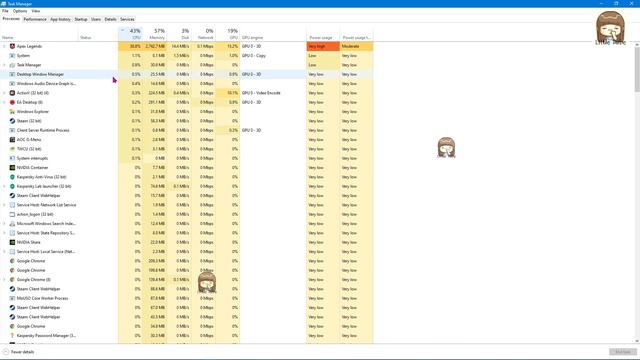Click the Task Manager process row icon
The image size is (640, 360).
coord(12,65)
